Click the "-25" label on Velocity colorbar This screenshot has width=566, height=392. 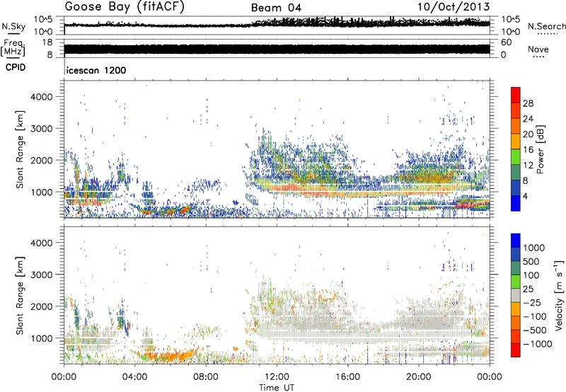533,303
